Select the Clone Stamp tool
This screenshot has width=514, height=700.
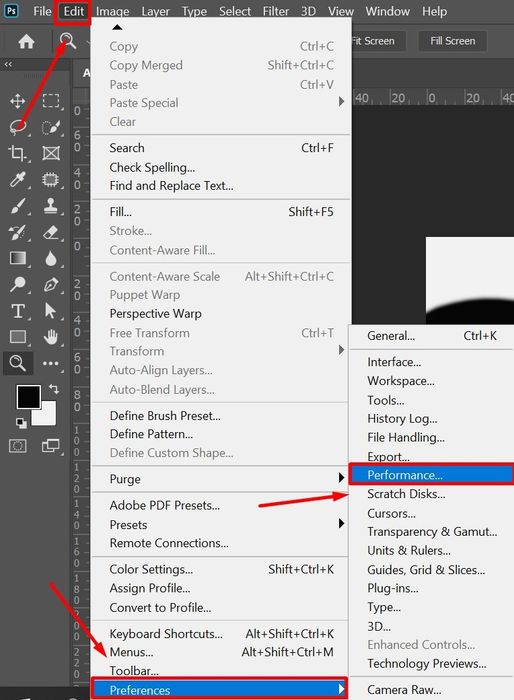pos(50,206)
